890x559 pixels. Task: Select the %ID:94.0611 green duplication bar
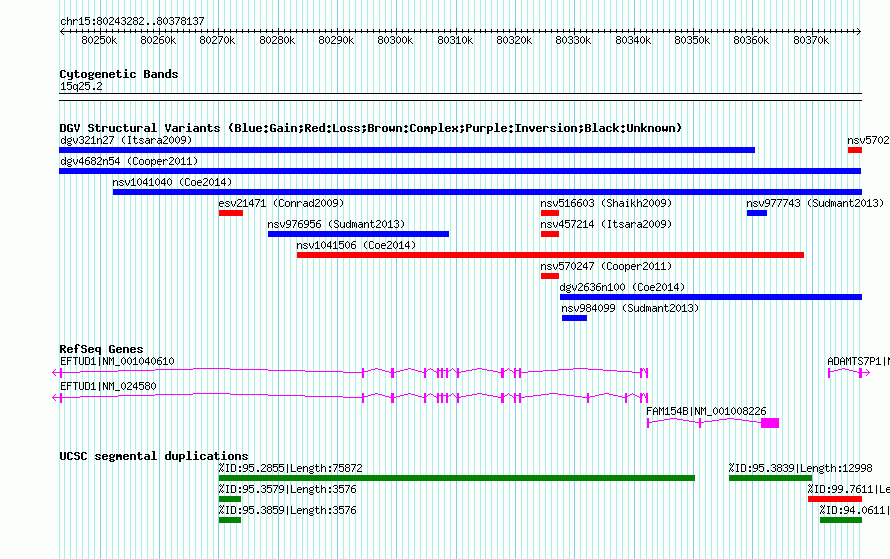pos(841,520)
